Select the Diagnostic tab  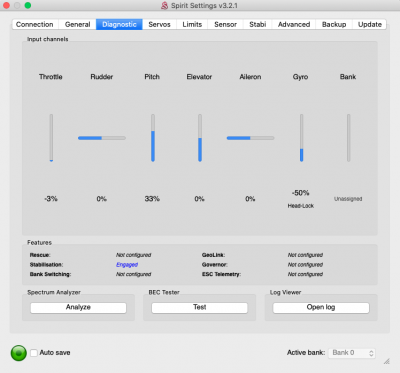pos(119,24)
